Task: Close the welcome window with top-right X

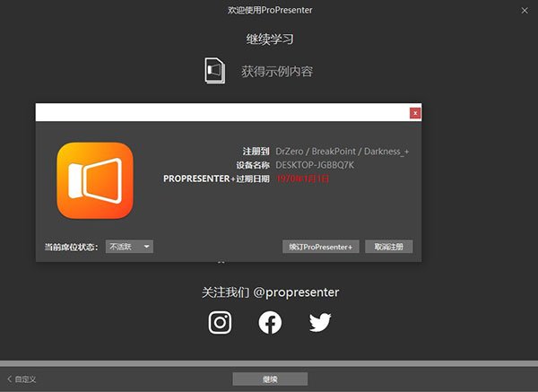Action: [525, 11]
